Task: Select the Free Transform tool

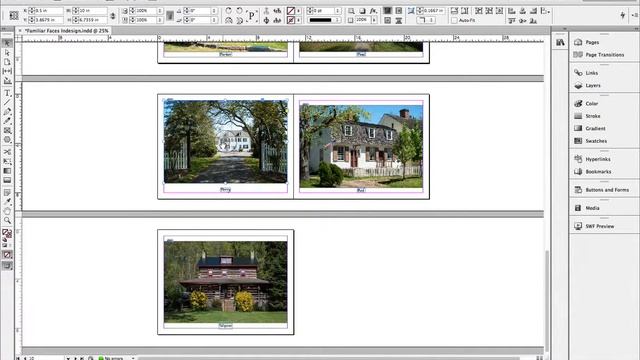Action: (7, 161)
